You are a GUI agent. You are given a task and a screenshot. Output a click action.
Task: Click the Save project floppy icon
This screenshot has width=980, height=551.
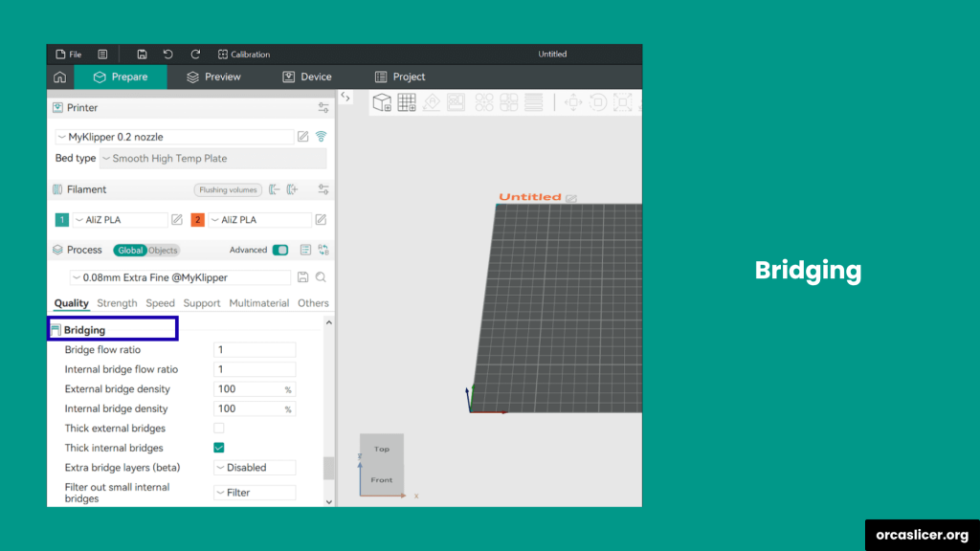(142, 55)
